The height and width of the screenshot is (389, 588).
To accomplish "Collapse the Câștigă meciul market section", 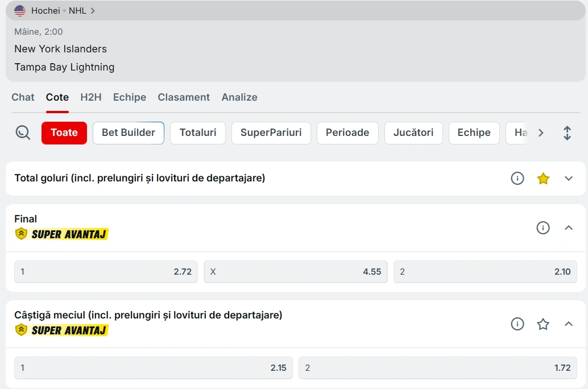I will tap(569, 324).
